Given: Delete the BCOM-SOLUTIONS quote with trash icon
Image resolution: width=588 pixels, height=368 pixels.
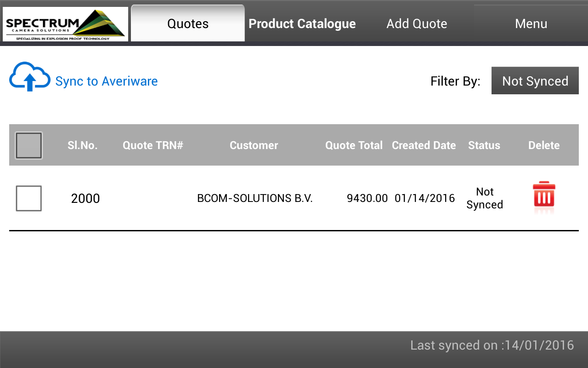Looking at the screenshot, I should (544, 197).
